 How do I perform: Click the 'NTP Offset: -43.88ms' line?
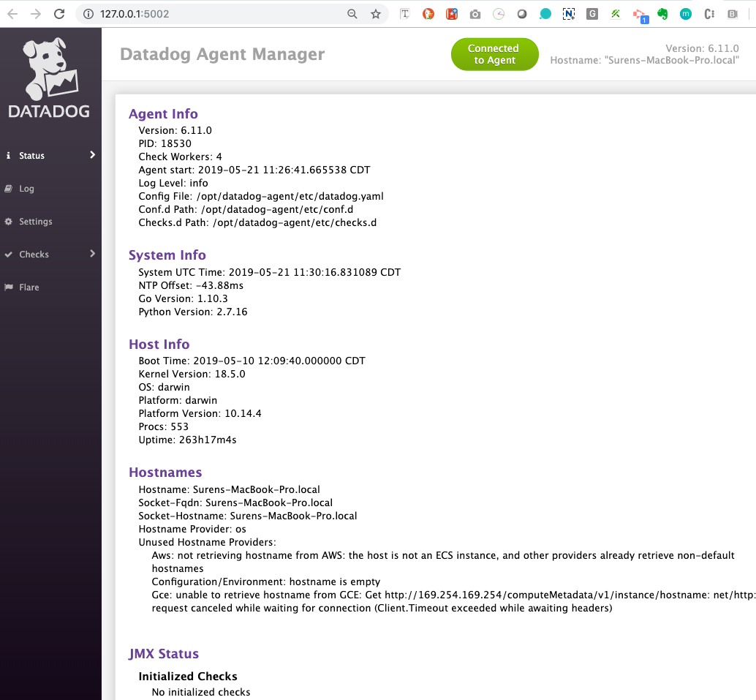tap(191, 285)
